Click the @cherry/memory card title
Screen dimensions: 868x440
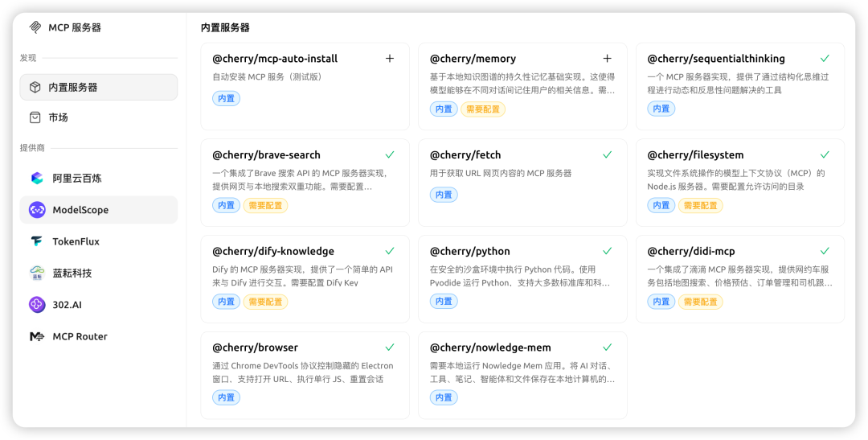point(473,58)
